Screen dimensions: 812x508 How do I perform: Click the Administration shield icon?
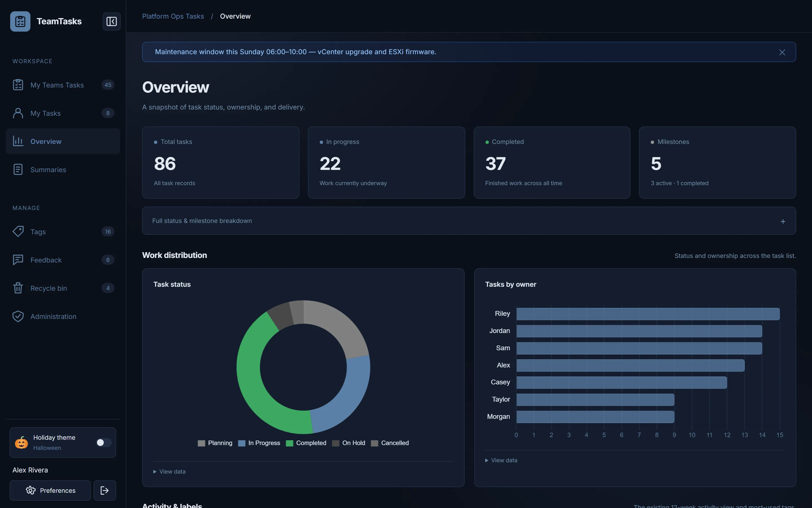[18, 316]
